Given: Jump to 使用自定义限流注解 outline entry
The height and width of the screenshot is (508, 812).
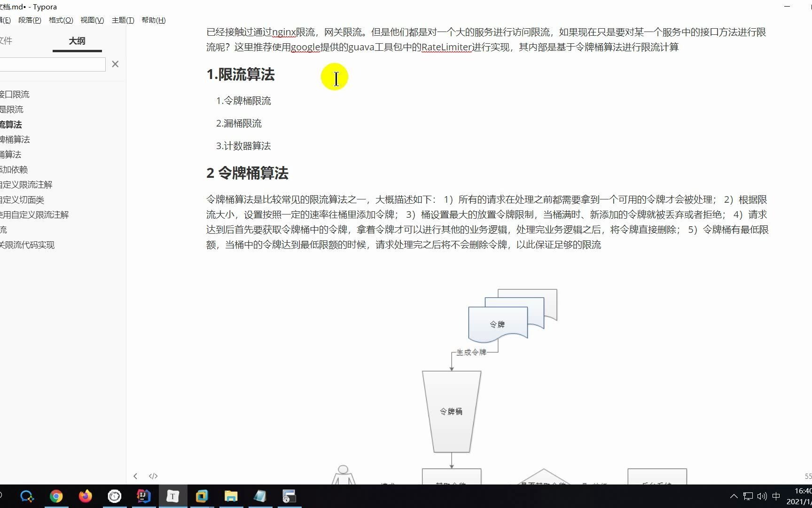Looking at the screenshot, I should (34, 215).
